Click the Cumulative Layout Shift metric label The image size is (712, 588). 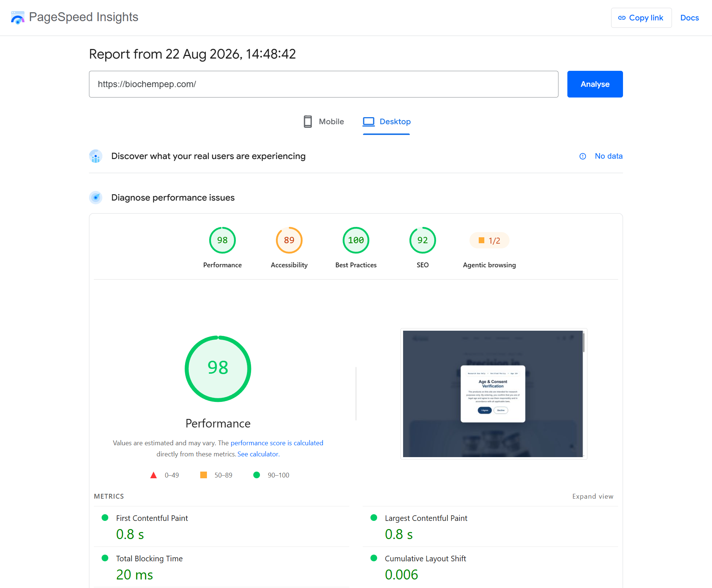[425, 559]
